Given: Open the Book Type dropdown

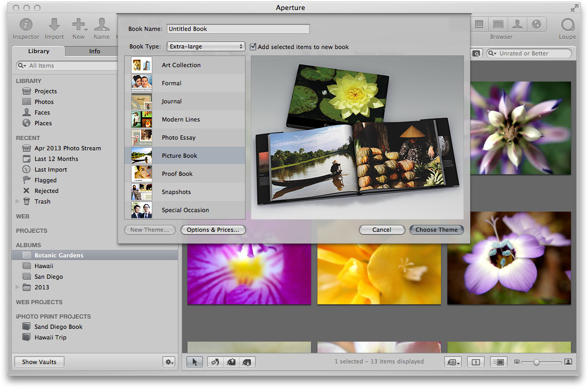Looking at the screenshot, I should click(x=206, y=46).
